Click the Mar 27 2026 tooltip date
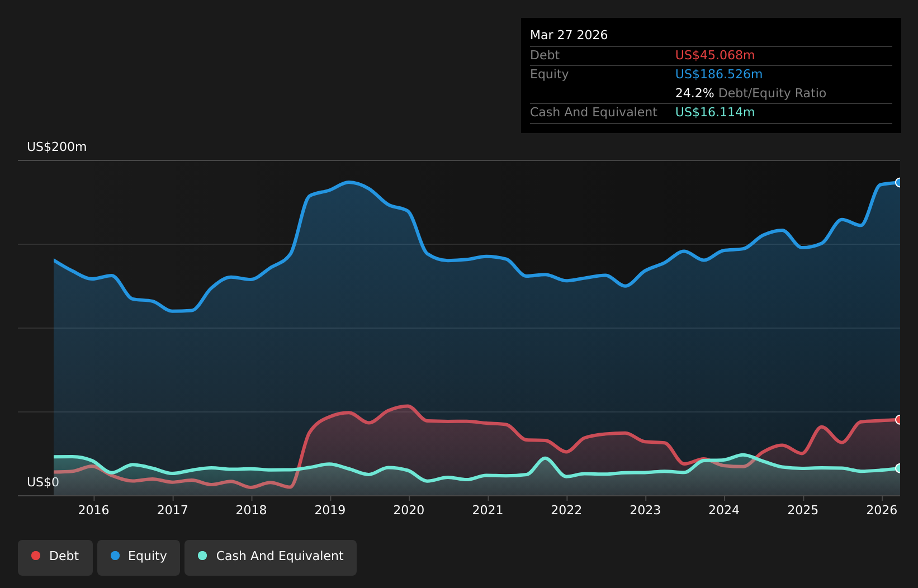This screenshot has height=588, width=918. [569, 35]
